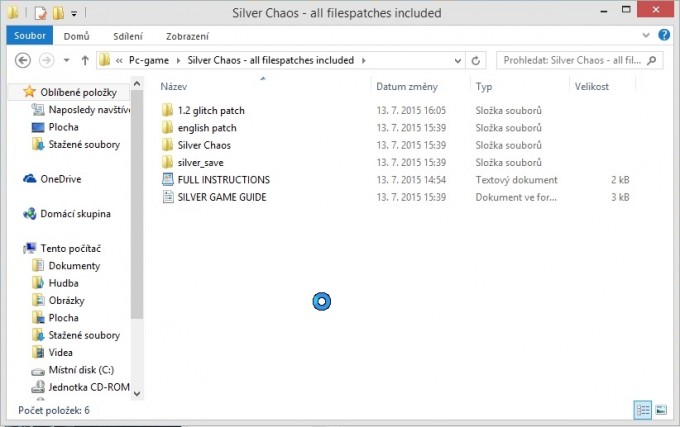Click the window system folder icon in title bar
The width and height of the screenshot is (680, 427).
pyautogui.click(x=13, y=13)
